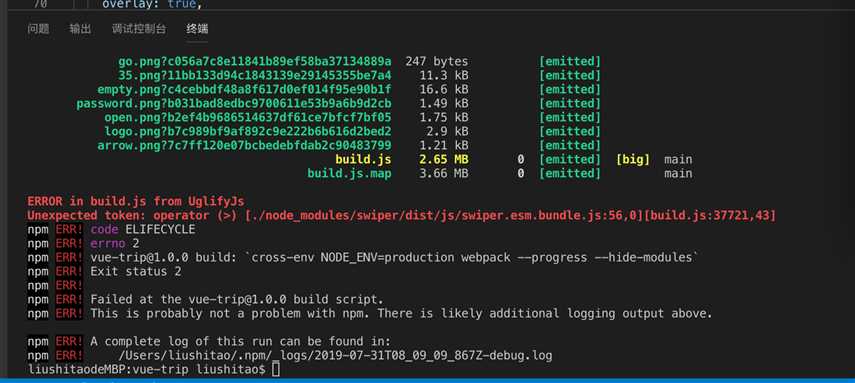Click the open.png hashed filename line
Image resolution: width=855 pixels, height=383 pixels.
coord(248,117)
